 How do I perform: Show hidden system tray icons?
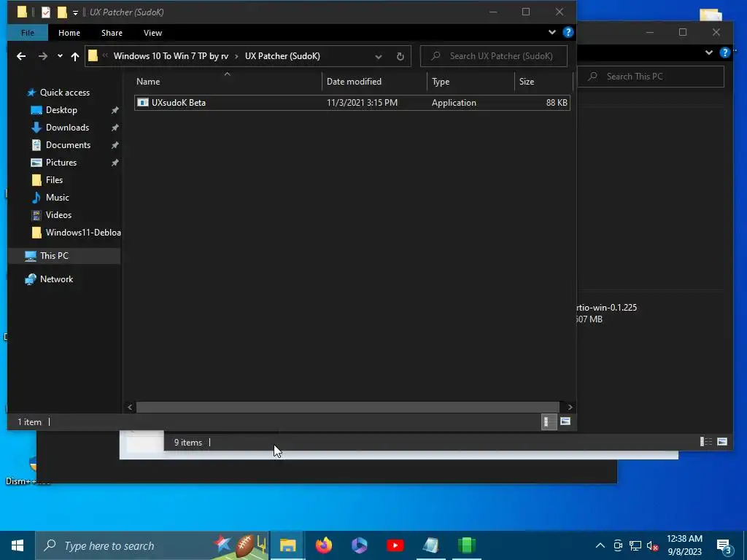pyautogui.click(x=600, y=545)
